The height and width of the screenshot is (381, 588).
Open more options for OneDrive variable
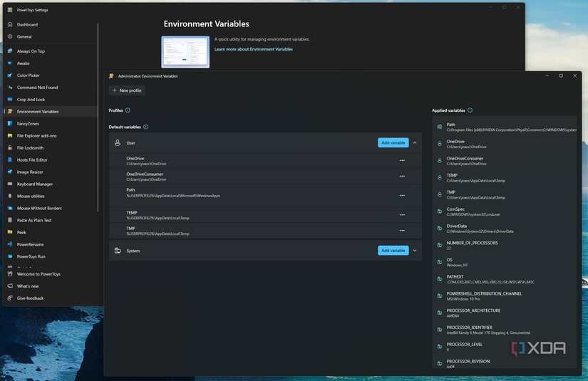tap(402, 161)
